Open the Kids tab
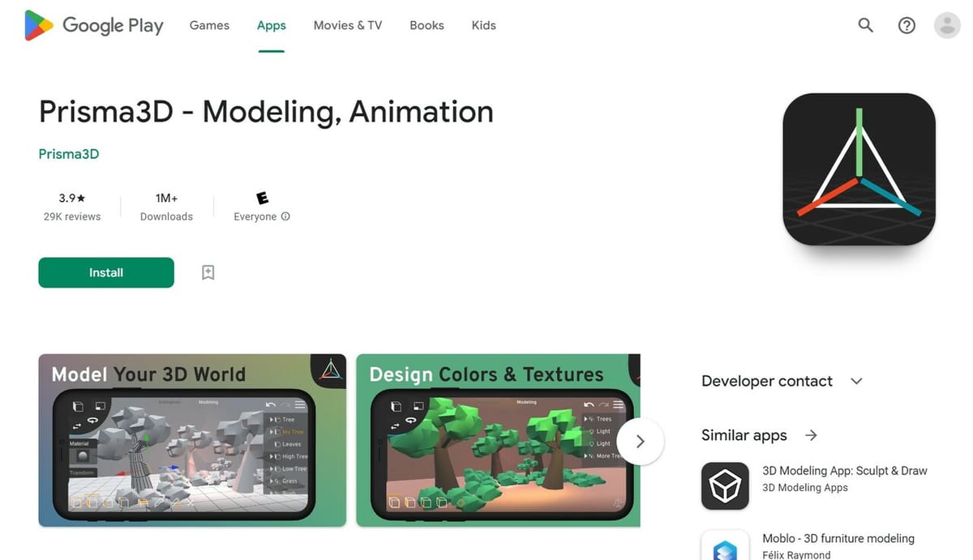Viewport: 973px width, 560px height. 483,25
